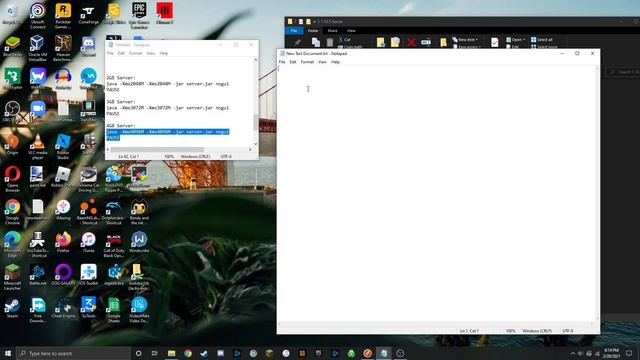Open Microsoft Edge desktop shortcut
The image size is (640, 360).
coord(12,244)
